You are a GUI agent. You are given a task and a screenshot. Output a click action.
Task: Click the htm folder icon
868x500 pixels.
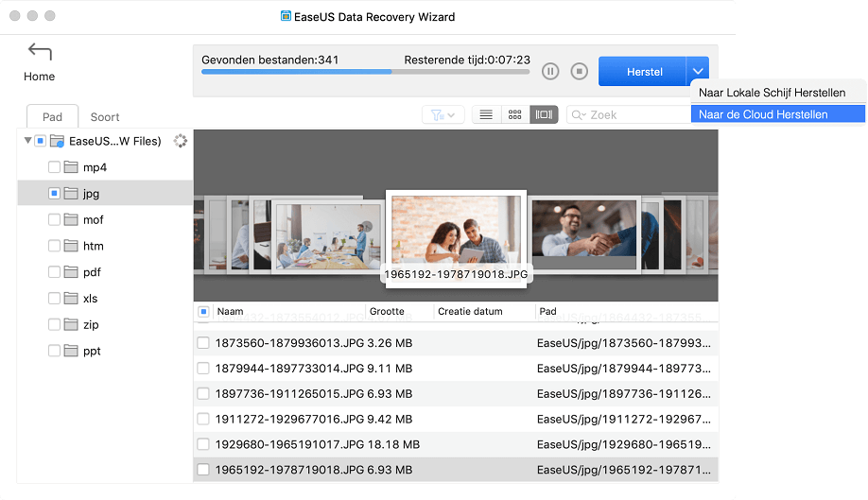[x=71, y=246]
